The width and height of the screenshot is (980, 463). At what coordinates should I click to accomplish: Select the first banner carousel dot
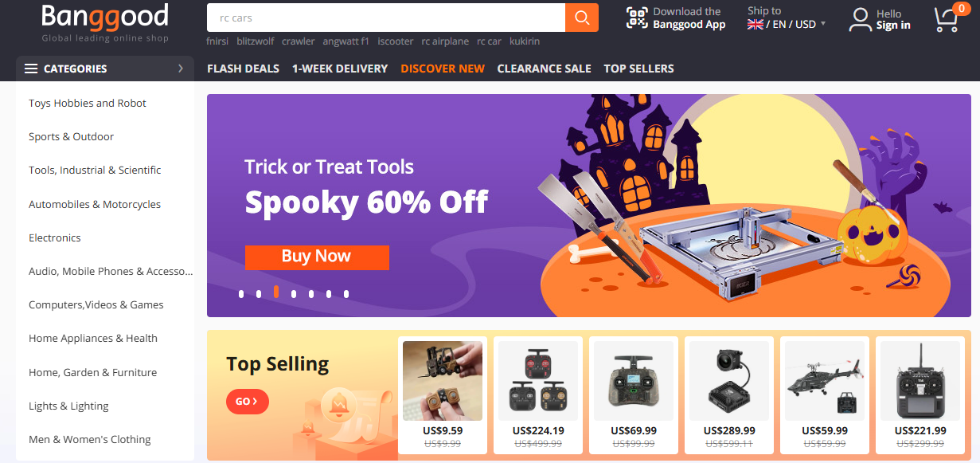coord(241,294)
